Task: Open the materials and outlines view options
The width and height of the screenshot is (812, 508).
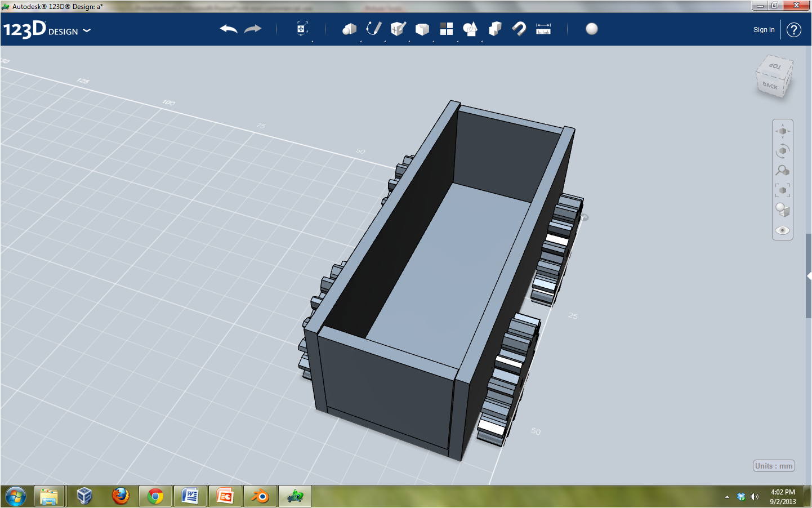Action: tap(783, 210)
